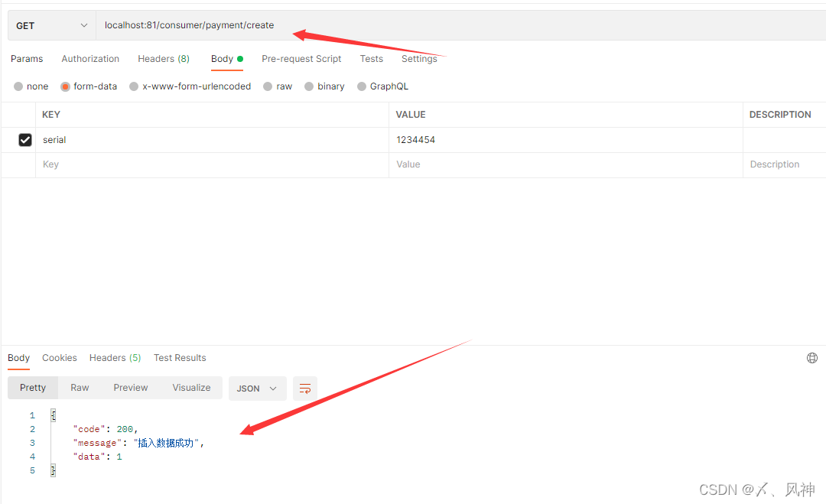This screenshot has height=504, width=826.
Task: Select the raw body option
Action: [268, 86]
